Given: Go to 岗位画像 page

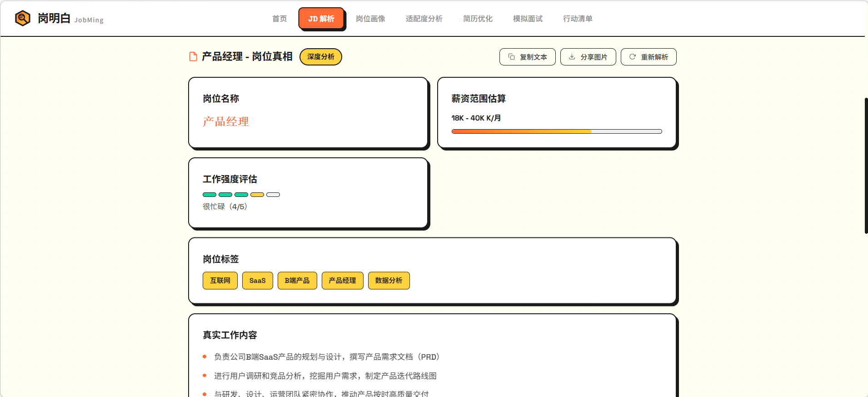Looking at the screenshot, I should tap(370, 19).
